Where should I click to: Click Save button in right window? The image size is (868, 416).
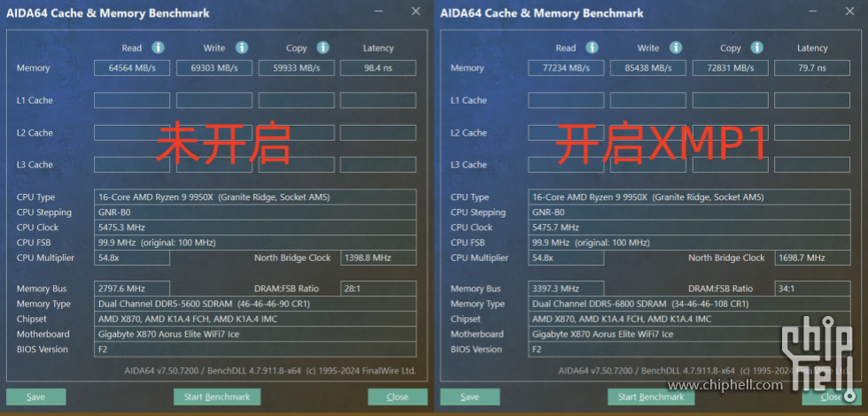click(470, 397)
